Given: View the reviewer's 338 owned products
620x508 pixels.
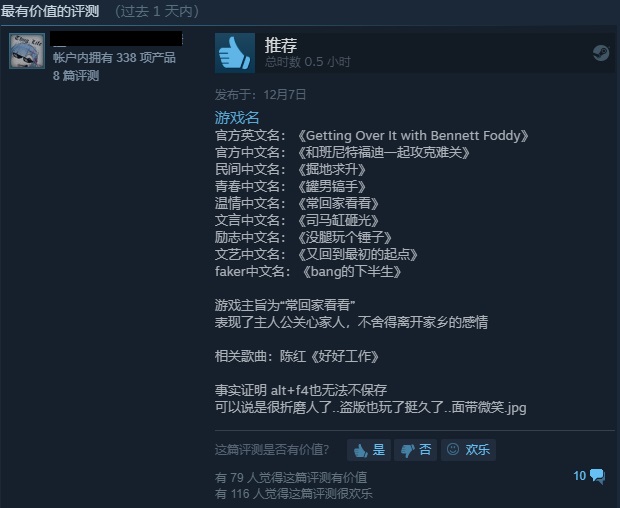Looking at the screenshot, I should (114, 58).
